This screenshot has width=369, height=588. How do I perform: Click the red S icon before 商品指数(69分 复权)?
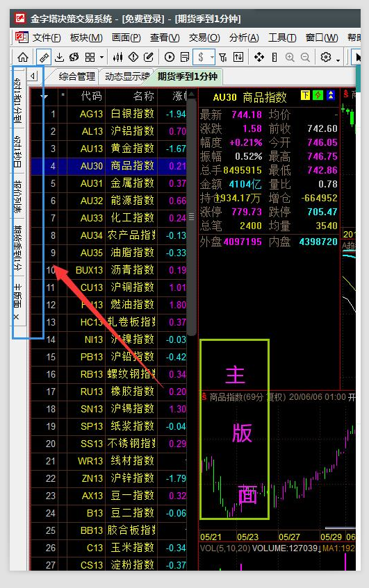click(204, 397)
